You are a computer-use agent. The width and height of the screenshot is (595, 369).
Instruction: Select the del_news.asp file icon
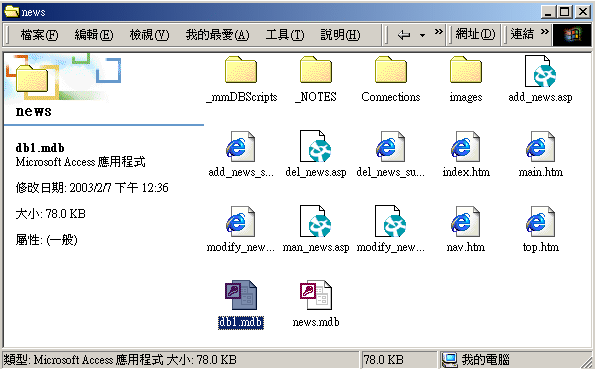tap(316, 147)
